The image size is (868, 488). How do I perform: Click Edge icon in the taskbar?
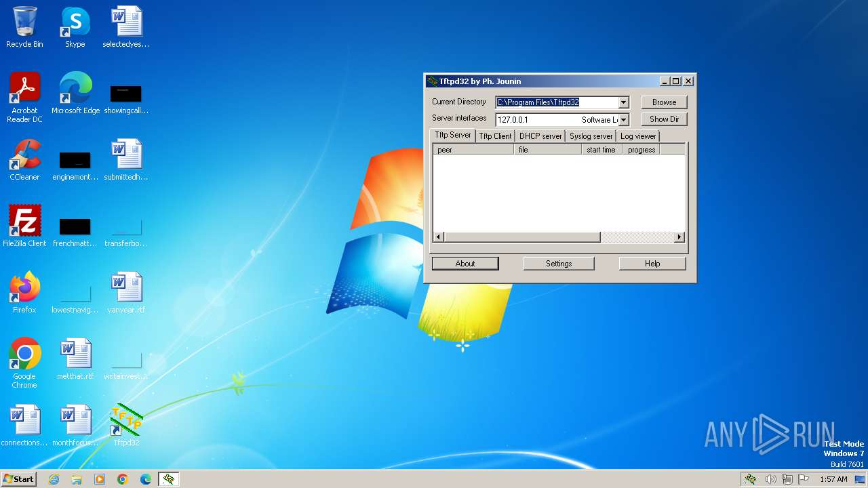tap(146, 479)
